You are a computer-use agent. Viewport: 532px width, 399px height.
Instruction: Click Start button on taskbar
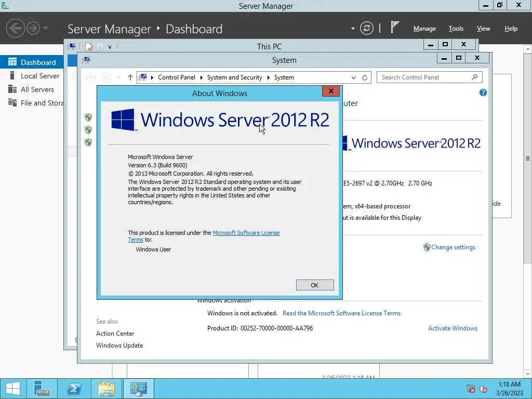click(x=13, y=389)
